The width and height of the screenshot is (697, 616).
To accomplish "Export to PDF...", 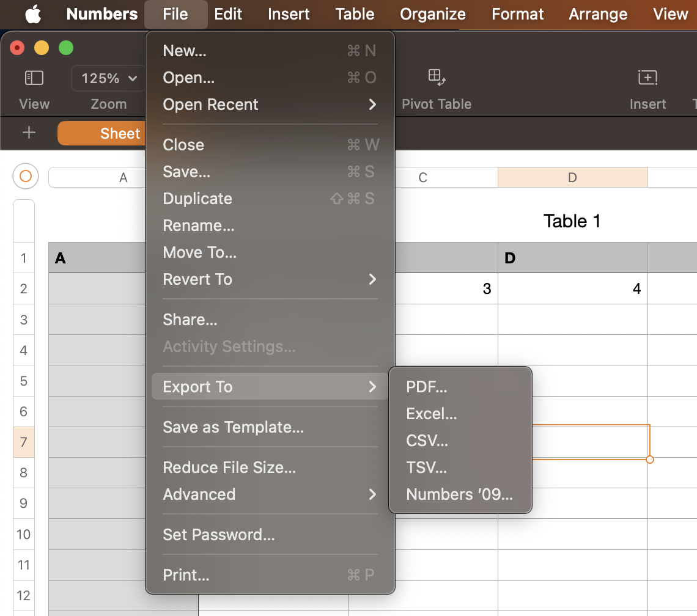I will click(x=460, y=387).
